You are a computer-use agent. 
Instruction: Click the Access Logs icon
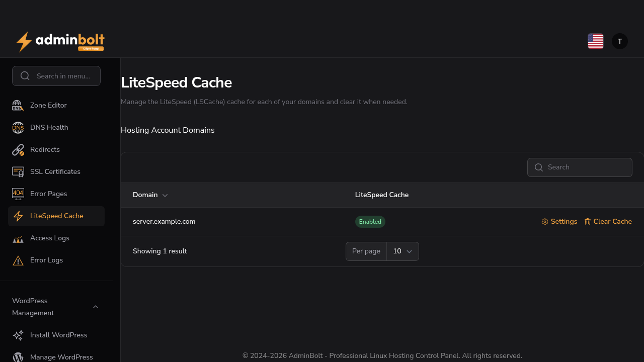18,238
